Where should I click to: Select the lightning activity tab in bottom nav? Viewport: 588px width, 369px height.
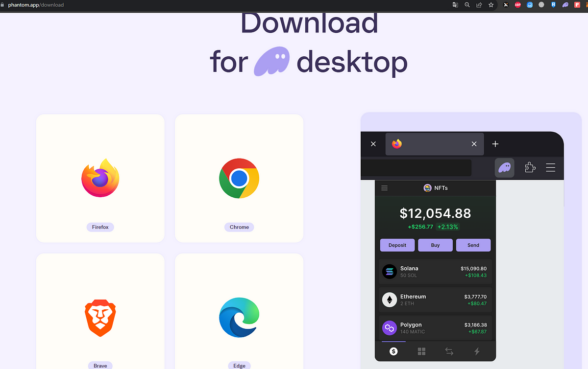pyautogui.click(x=477, y=351)
